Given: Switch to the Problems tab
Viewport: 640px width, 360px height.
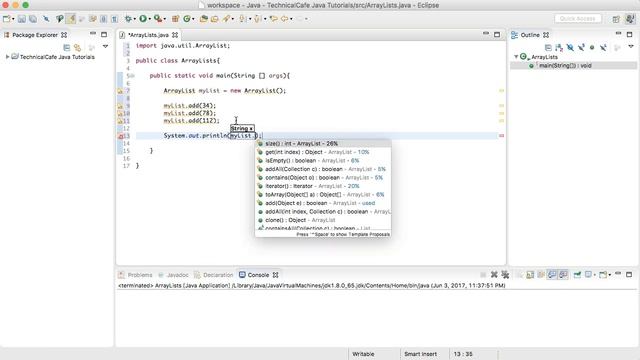Looking at the screenshot, I should click(136, 275).
